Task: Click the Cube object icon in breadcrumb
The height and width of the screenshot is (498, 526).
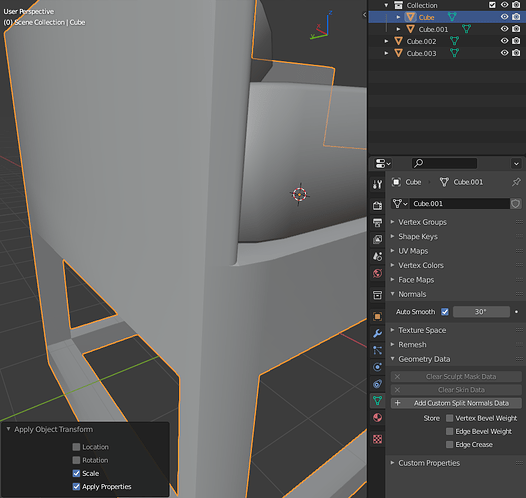Action: tap(396, 182)
